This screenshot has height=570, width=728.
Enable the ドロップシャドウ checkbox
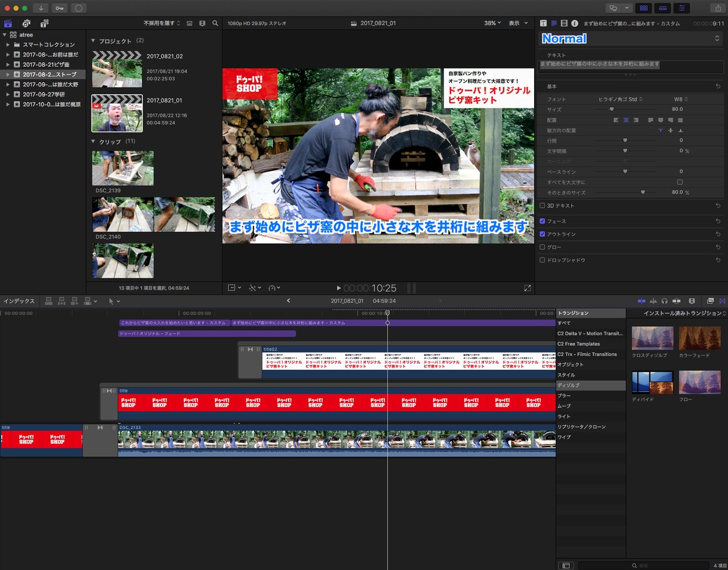click(x=542, y=260)
